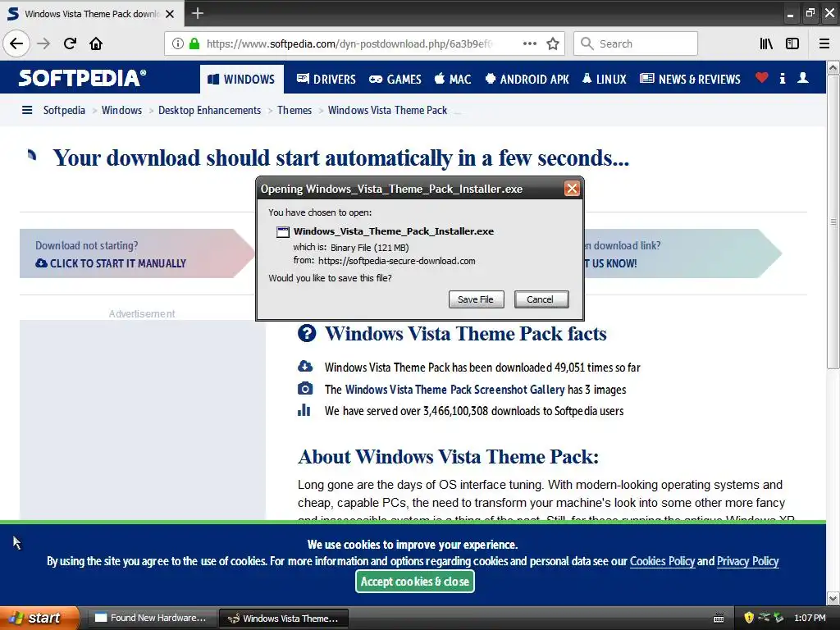Screen dimensions: 840x630
Task: Open the browser home page icon
Action: 96,44
